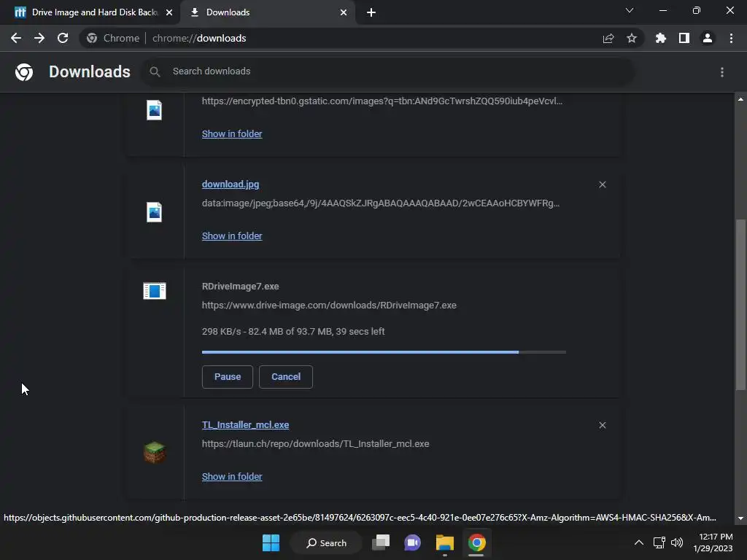The width and height of the screenshot is (747, 560).
Task: Open the Chat app on the taskbar
Action: pos(413,542)
